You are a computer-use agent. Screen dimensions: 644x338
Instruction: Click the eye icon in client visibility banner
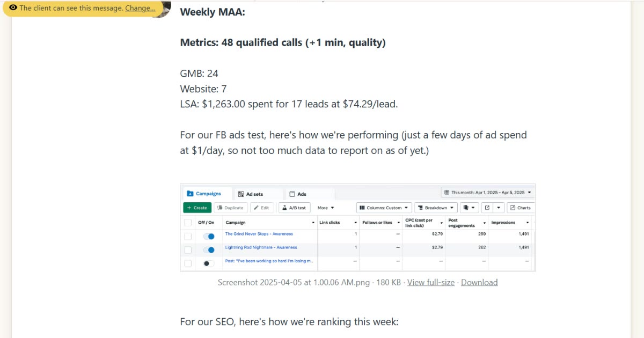(13, 8)
